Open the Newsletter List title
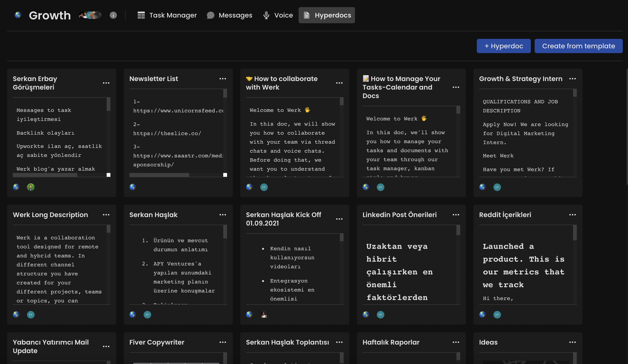 tap(154, 79)
